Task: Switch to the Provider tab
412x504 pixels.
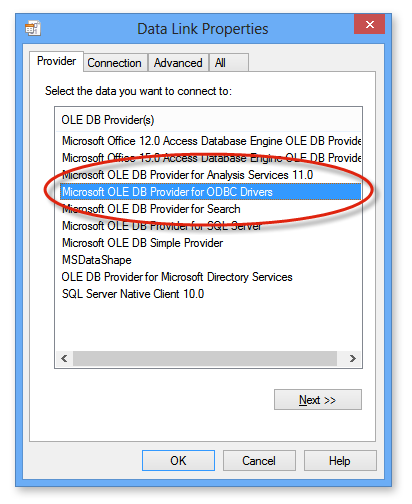Action: coord(56,61)
